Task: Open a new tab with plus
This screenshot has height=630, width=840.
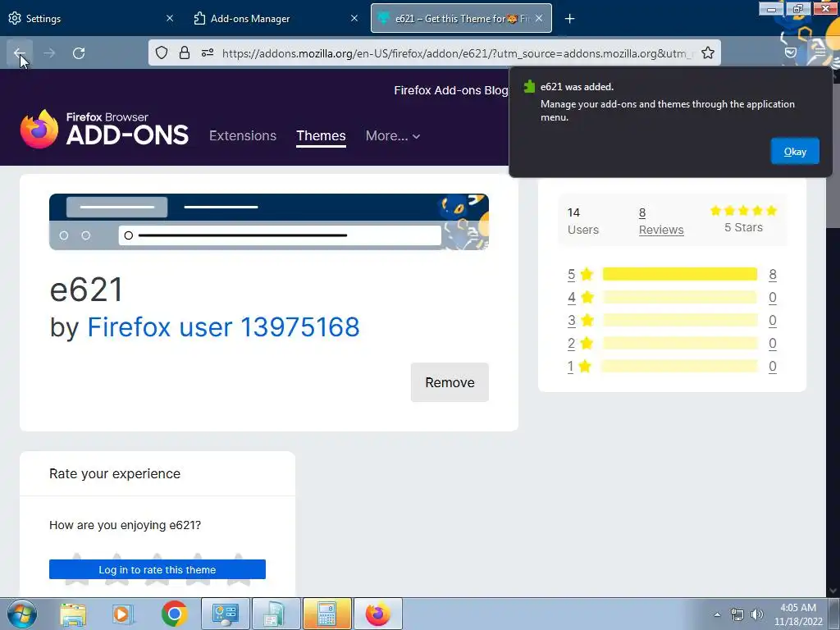Action: [x=569, y=19]
